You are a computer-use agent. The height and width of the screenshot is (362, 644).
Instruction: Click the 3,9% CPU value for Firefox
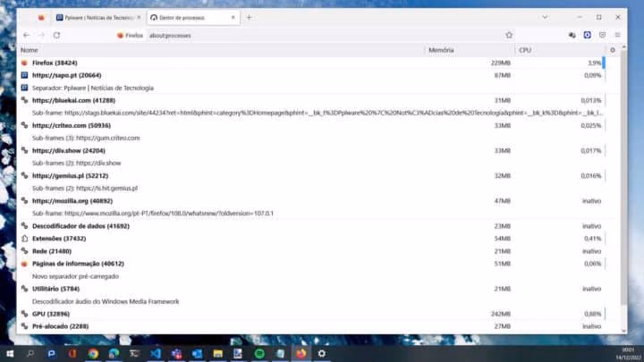point(594,63)
